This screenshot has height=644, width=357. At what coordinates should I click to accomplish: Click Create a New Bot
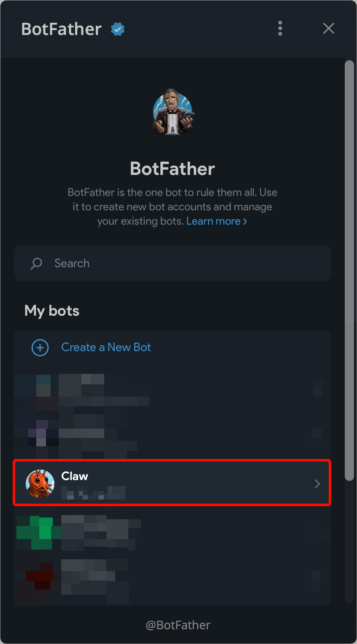pos(106,347)
